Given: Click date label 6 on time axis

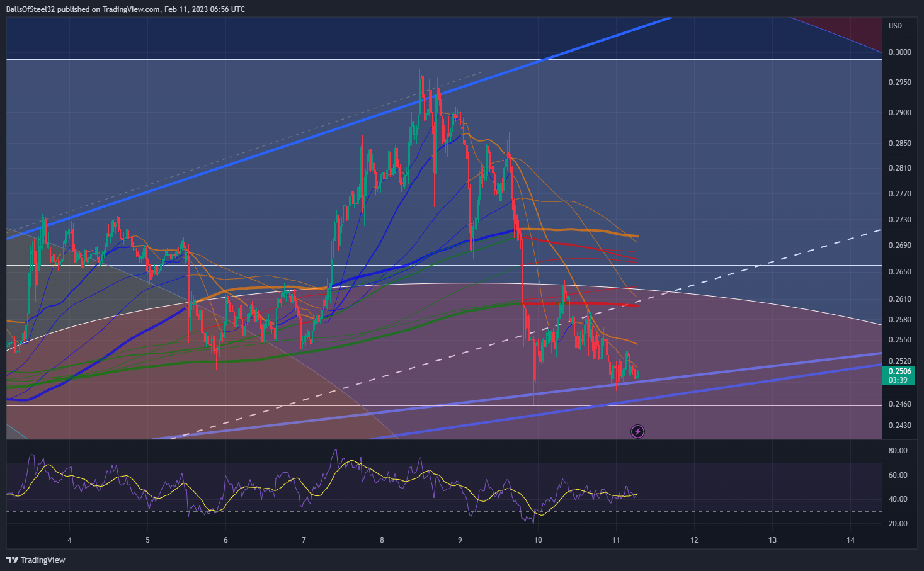Looking at the screenshot, I should (x=225, y=540).
